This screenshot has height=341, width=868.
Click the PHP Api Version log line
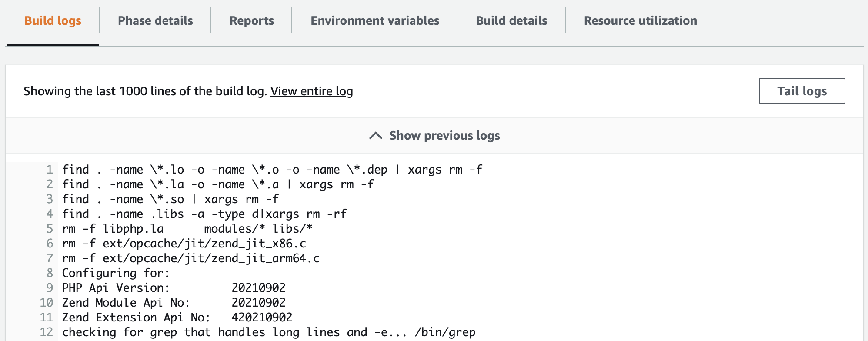tap(174, 288)
